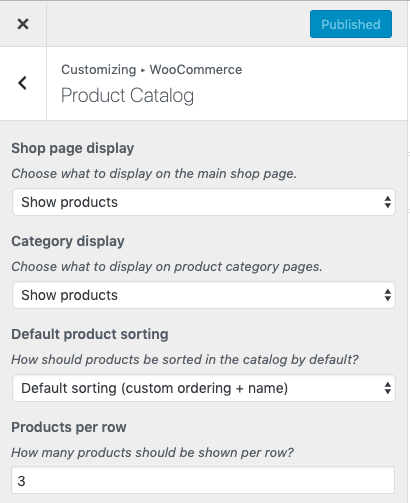Viewport: 410px width, 503px height.
Task: Close the Customizer with the X icon
Action: click(23, 24)
